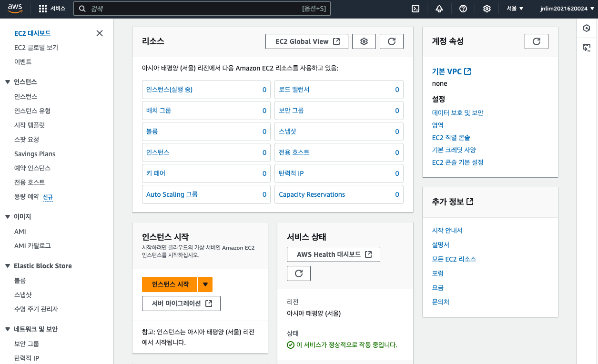Open the Capacity Reservations resource link
The height and width of the screenshot is (364, 598).
312,194
